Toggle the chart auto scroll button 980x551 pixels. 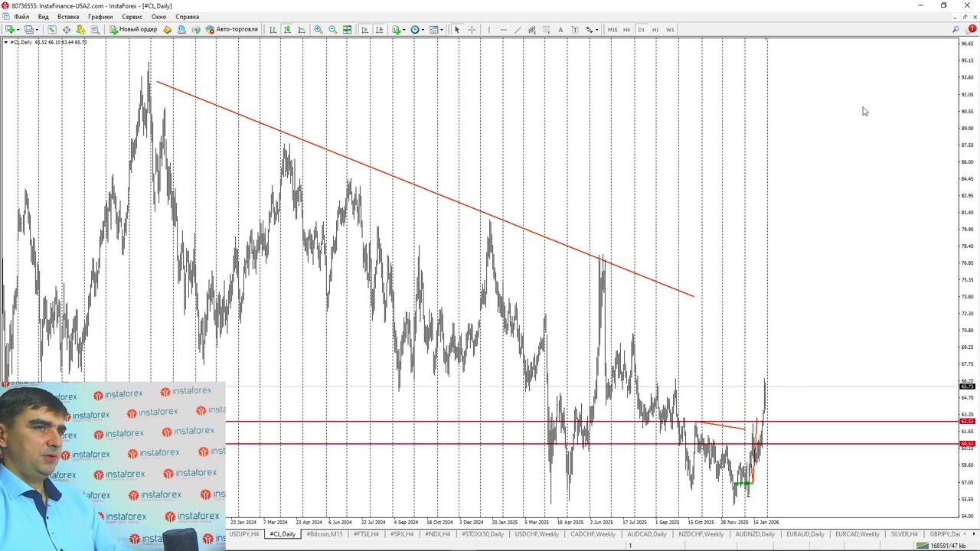[364, 30]
